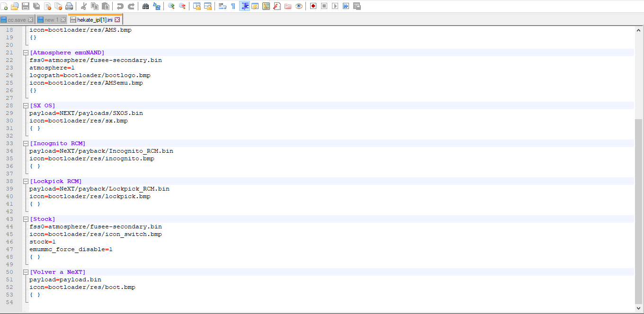Select the hekate_ipl[1].ini tab

click(95, 19)
